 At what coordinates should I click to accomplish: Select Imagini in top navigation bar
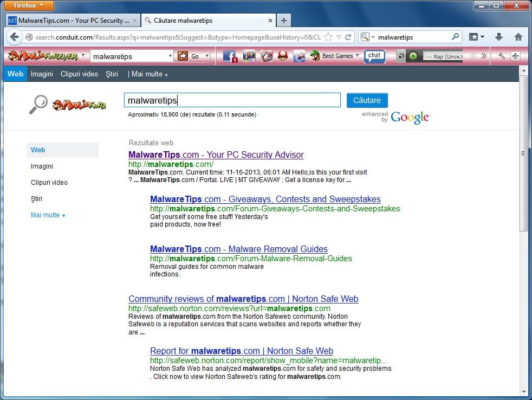(x=42, y=74)
